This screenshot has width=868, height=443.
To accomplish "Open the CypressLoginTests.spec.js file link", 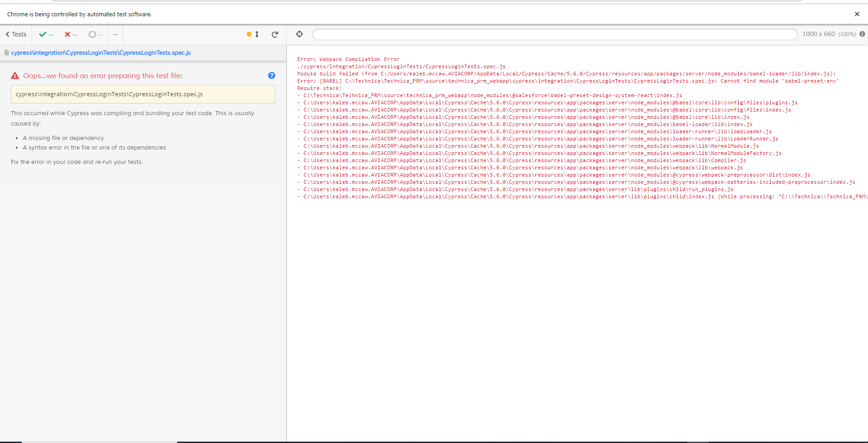I will [x=101, y=53].
